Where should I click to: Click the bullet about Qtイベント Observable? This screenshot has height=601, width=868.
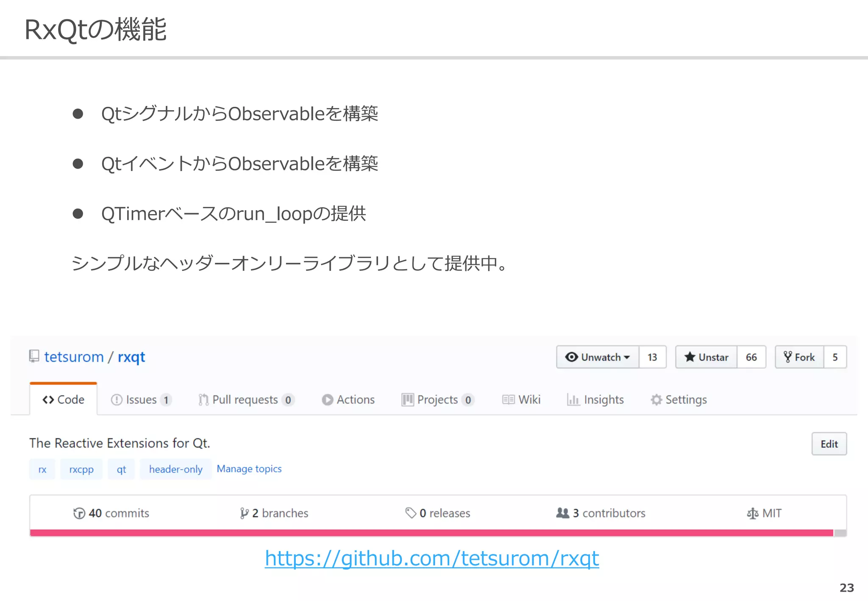(239, 164)
